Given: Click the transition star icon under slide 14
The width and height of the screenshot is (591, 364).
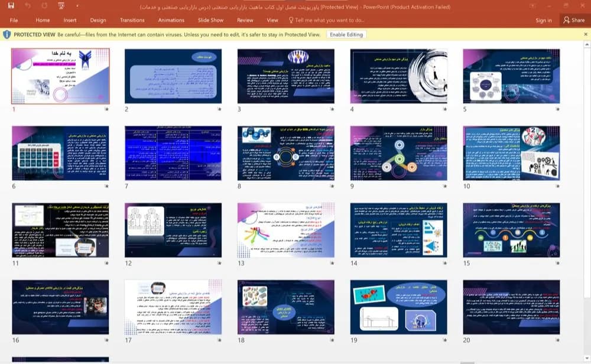Looking at the screenshot, I should [x=445, y=263].
